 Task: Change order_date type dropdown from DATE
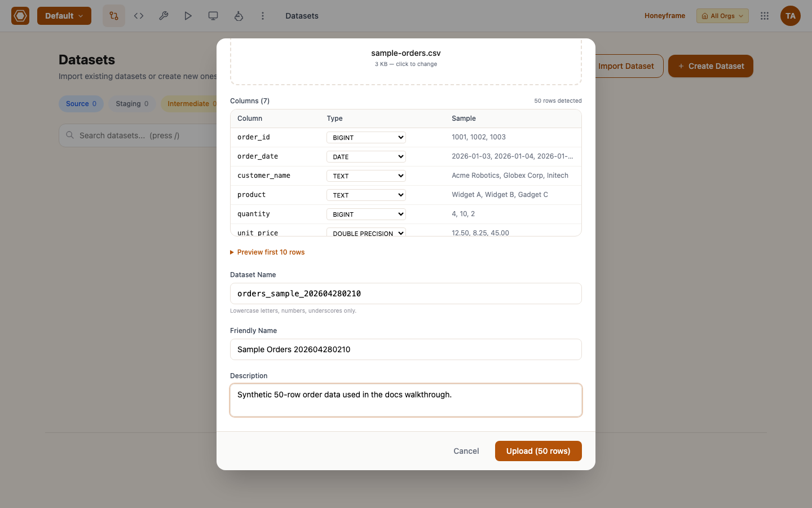(x=366, y=157)
